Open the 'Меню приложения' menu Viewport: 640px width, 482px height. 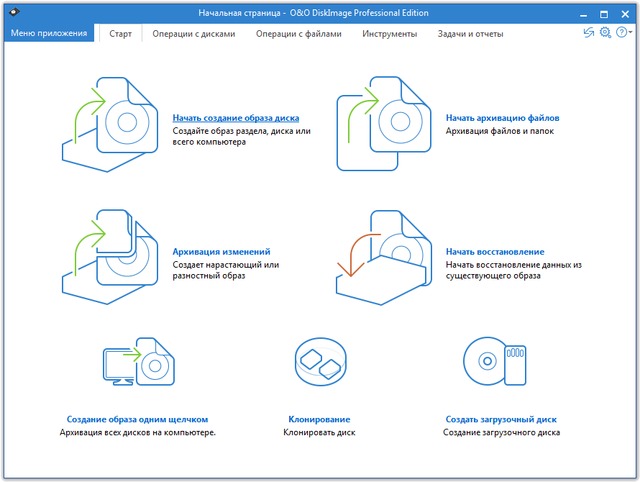(49, 34)
